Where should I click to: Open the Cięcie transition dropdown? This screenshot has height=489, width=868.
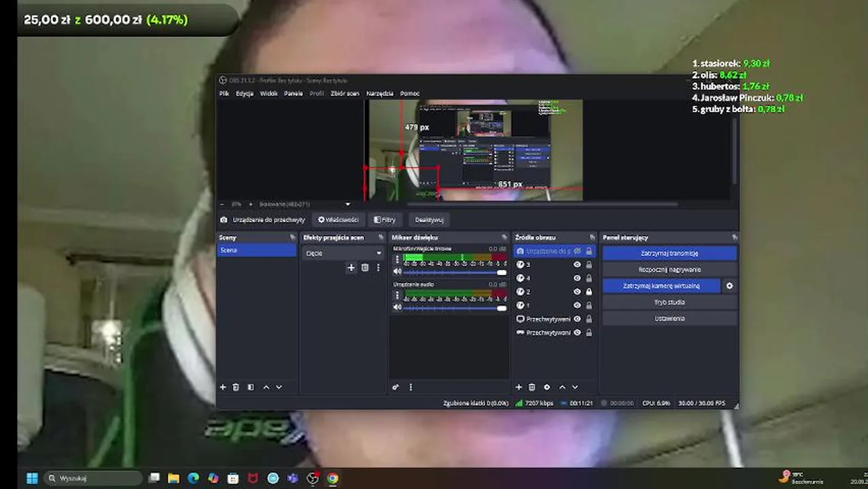click(x=343, y=253)
